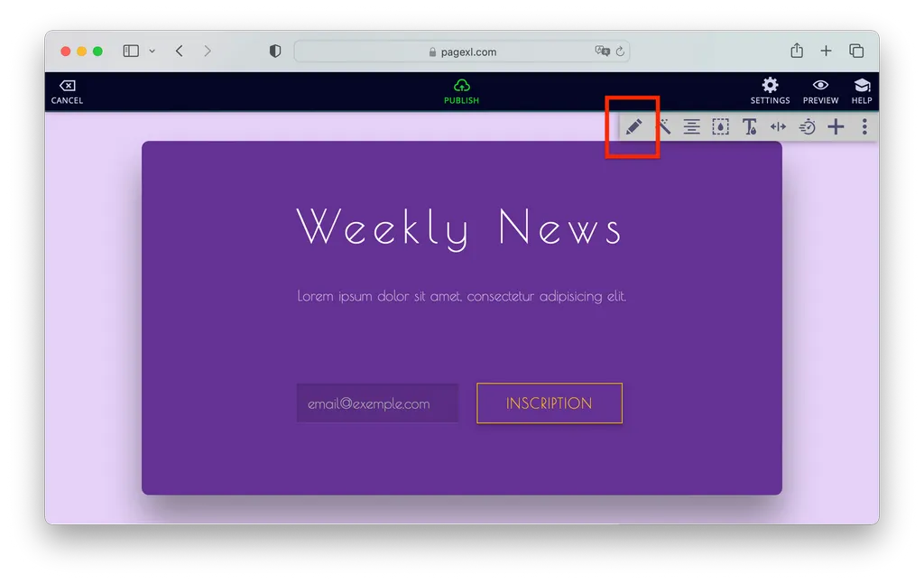Click the plus add element icon
This screenshot has height=584, width=924.
coord(836,126)
